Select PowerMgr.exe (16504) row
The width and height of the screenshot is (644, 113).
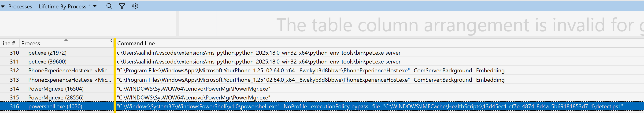[56, 88]
